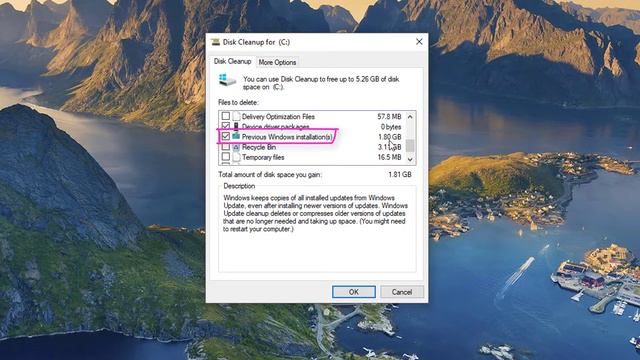Image resolution: width=640 pixels, height=360 pixels.
Task: Click the Cancel button
Action: point(402,292)
